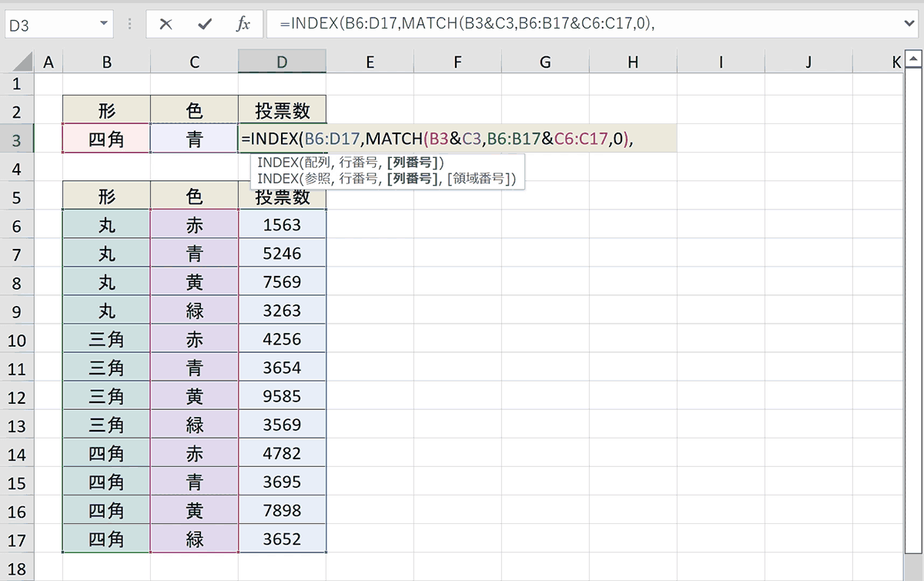Confirm the formula with the checkmark icon

[x=204, y=25]
